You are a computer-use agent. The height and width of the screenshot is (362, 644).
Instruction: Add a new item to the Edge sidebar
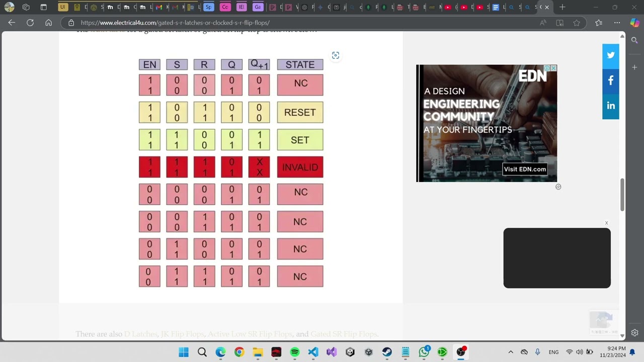tap(634, 67)
